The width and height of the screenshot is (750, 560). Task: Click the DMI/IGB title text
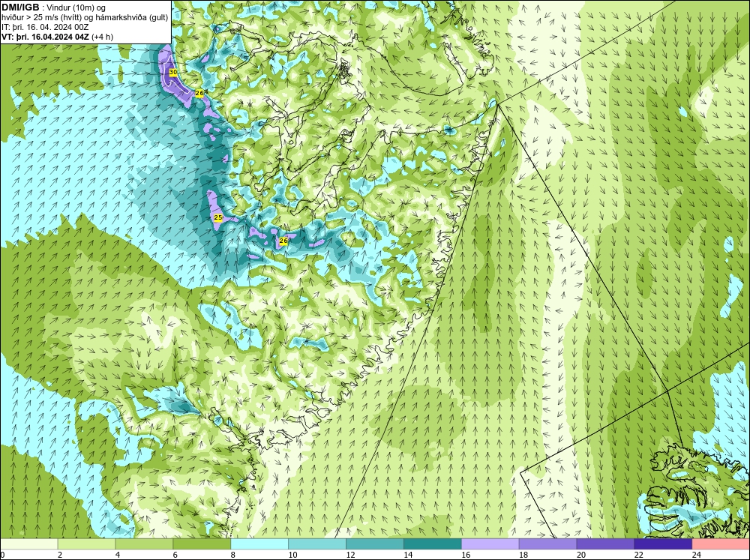(20, 7)
